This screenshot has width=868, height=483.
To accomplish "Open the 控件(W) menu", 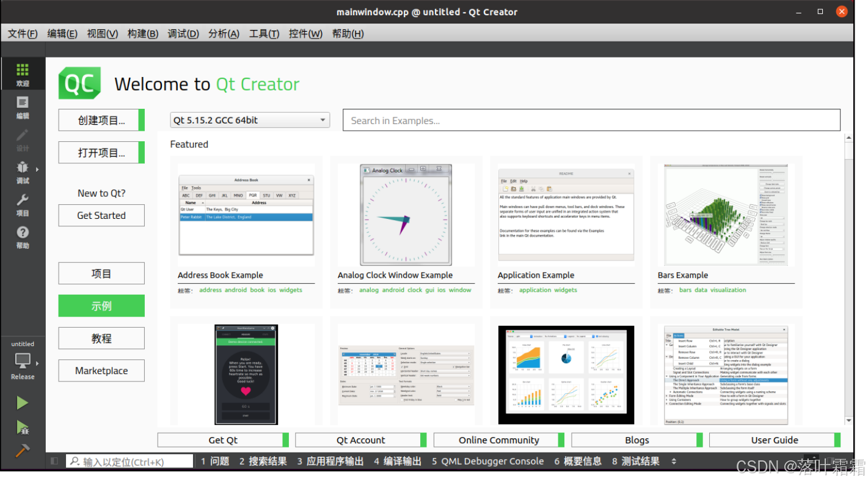I will click(x=305, y=34).
